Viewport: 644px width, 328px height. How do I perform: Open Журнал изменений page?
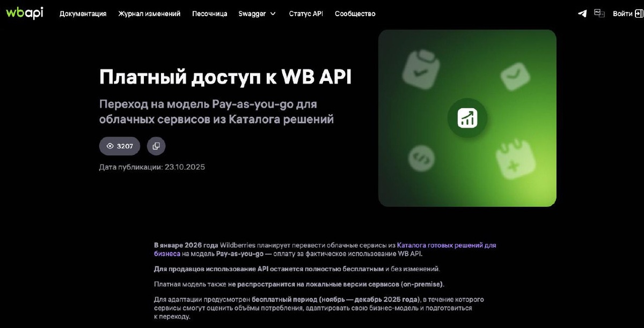coord(149,13)
